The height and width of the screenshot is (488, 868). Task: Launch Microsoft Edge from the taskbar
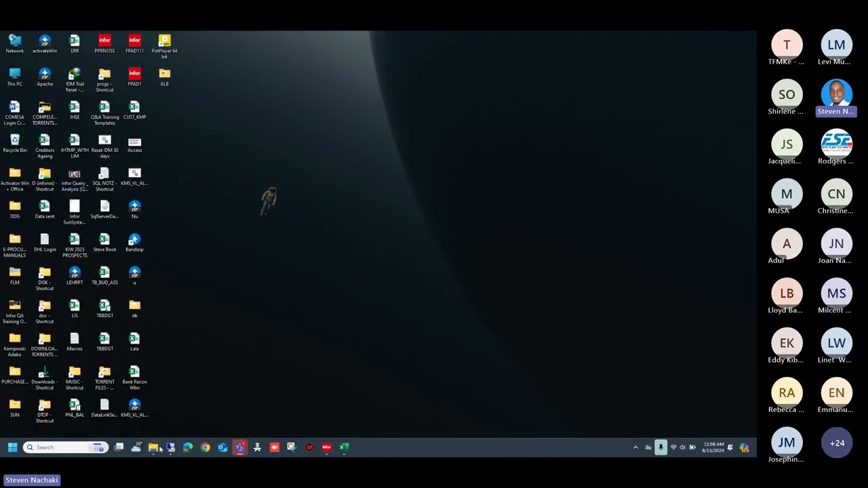[188, 447]
